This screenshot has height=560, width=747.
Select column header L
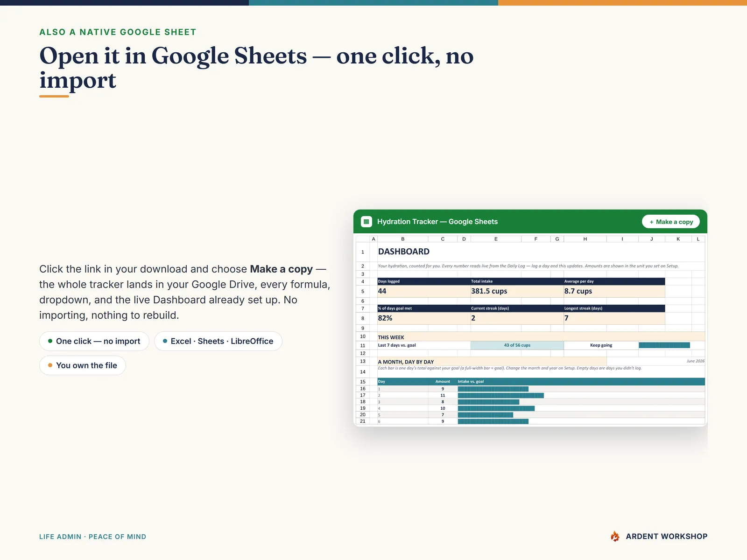pos(698,239)
